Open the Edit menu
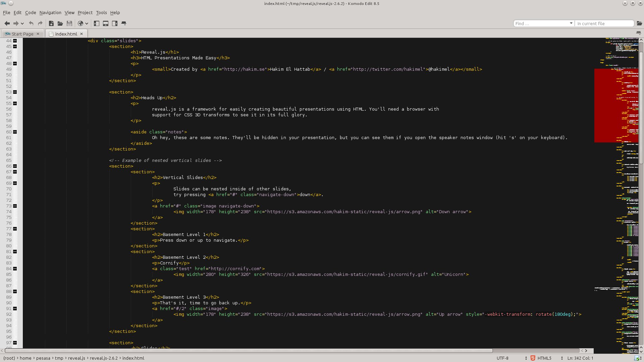The width and height of the screenshot is (644, 362). [x=17, y=12]
